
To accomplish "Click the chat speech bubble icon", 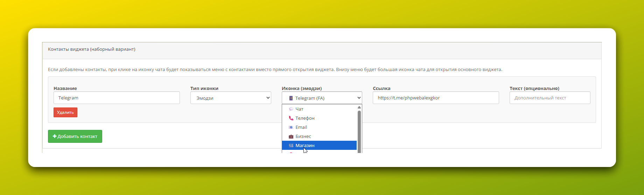I will pos(291,109).
